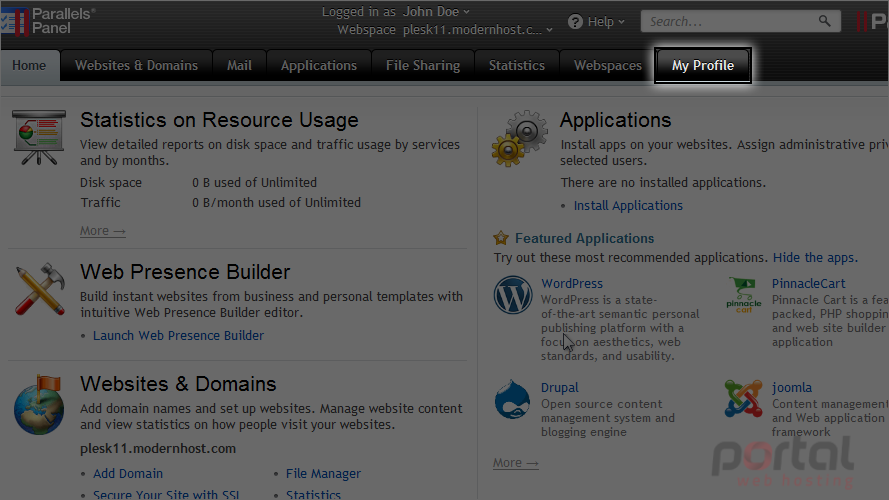
Task: Click the Web Presence Builder tools icon
Action: click(x=39, y=289)
